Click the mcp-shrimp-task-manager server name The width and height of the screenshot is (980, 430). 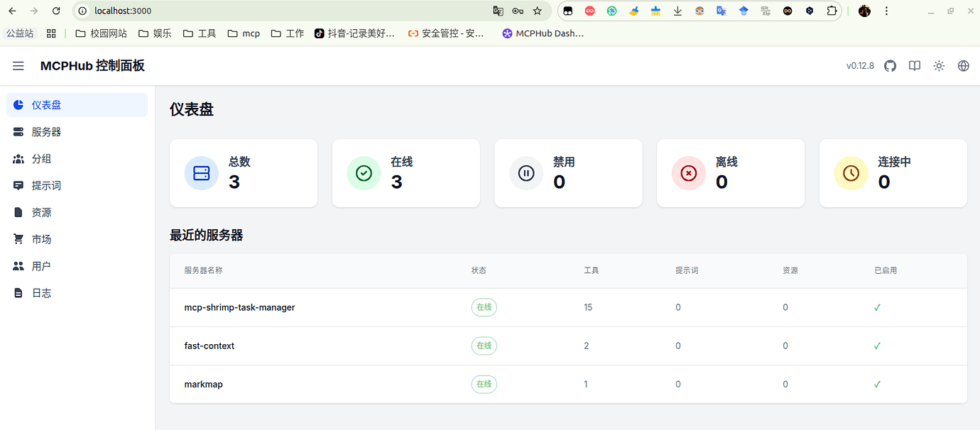click(239, 307)
